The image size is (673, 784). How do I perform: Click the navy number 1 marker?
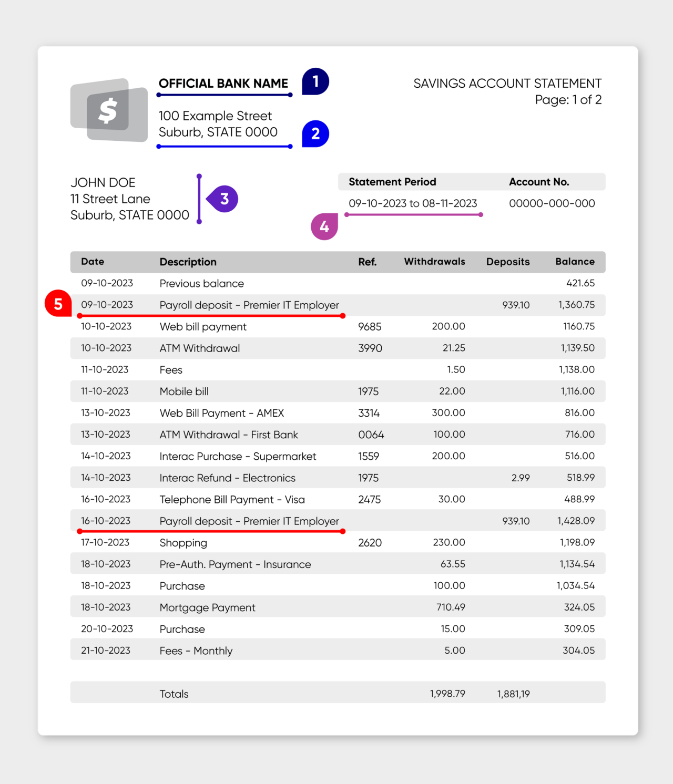315,81
